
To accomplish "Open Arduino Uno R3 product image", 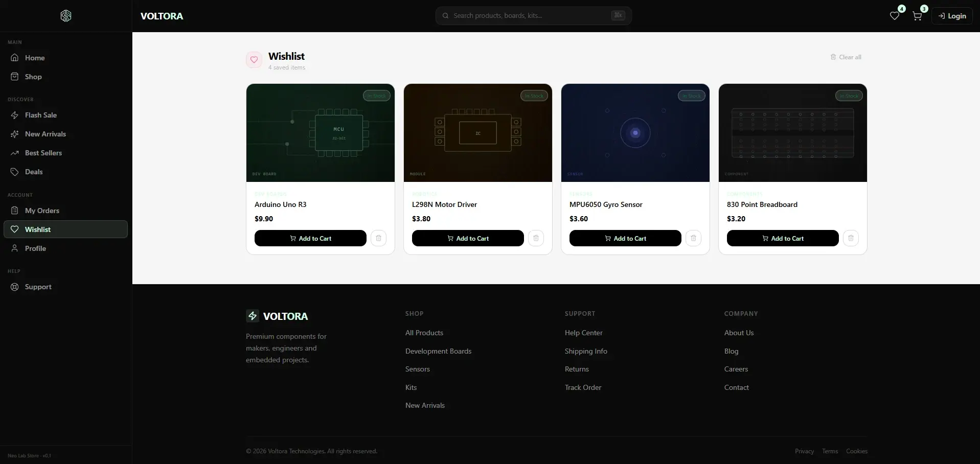I will click(x=321, y=133).
